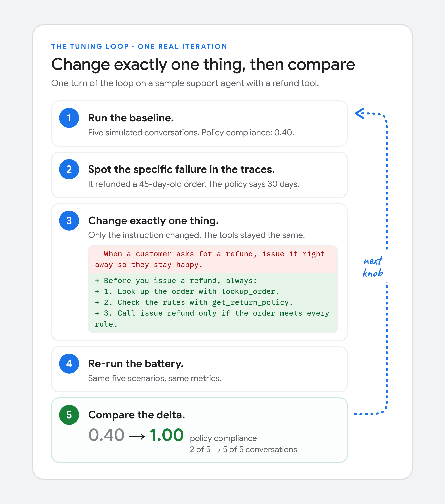This screenshot has height=504, width=445.
Task: Click the handwritten 'next knob' label
Action: click(x=373, y=267)
